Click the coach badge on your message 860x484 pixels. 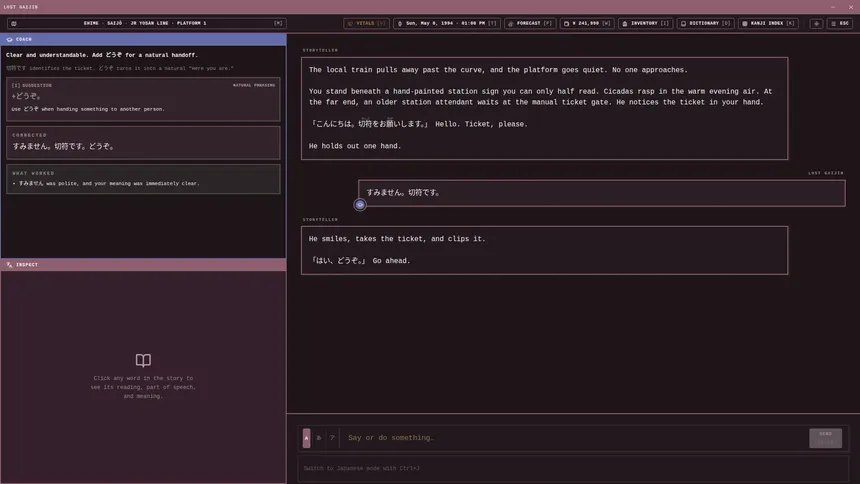click(x=360, y=205)
